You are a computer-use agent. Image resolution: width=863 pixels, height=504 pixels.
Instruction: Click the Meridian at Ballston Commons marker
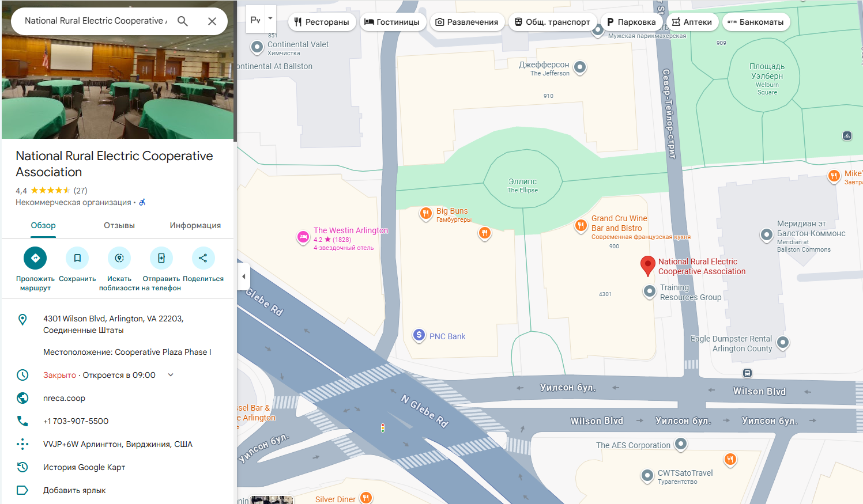point(767,234)
